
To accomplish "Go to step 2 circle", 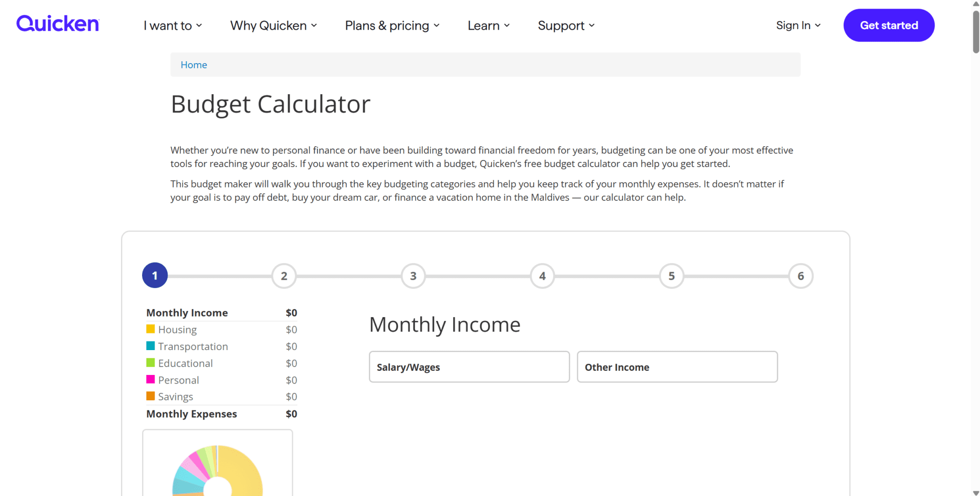I will pyautogui.click(x=284, y=276).
